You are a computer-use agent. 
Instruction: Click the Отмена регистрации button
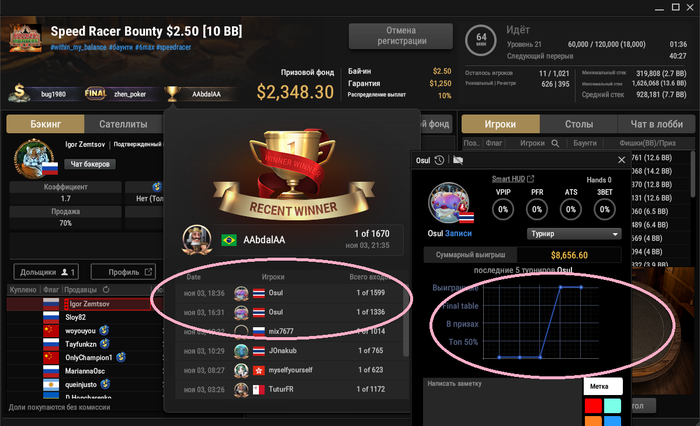(x=400, y=36)
